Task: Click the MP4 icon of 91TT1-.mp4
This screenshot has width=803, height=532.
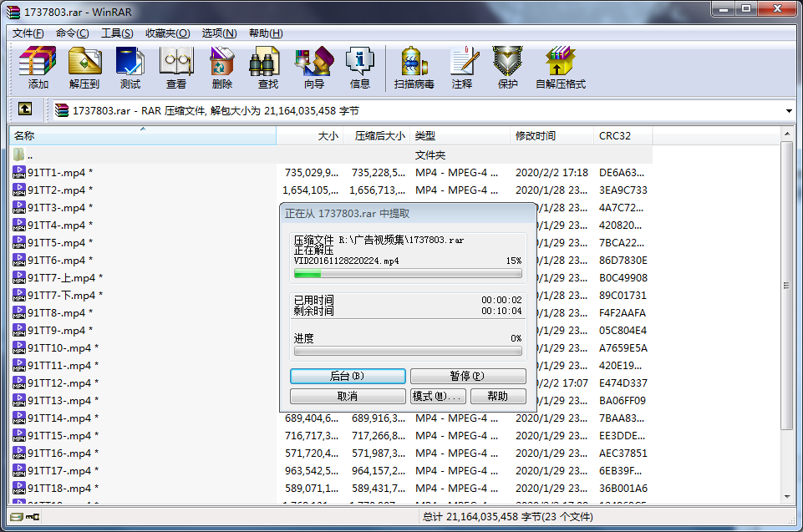Action: (19, 173)
